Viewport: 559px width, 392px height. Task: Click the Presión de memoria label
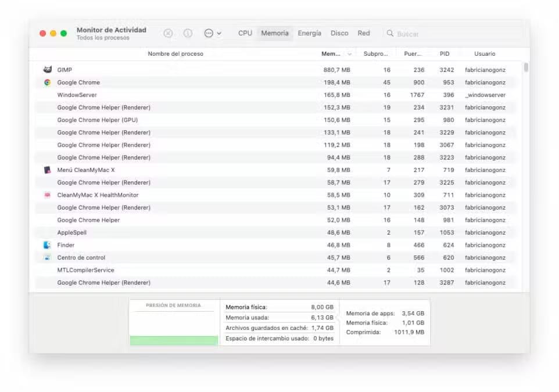point(173,305)
